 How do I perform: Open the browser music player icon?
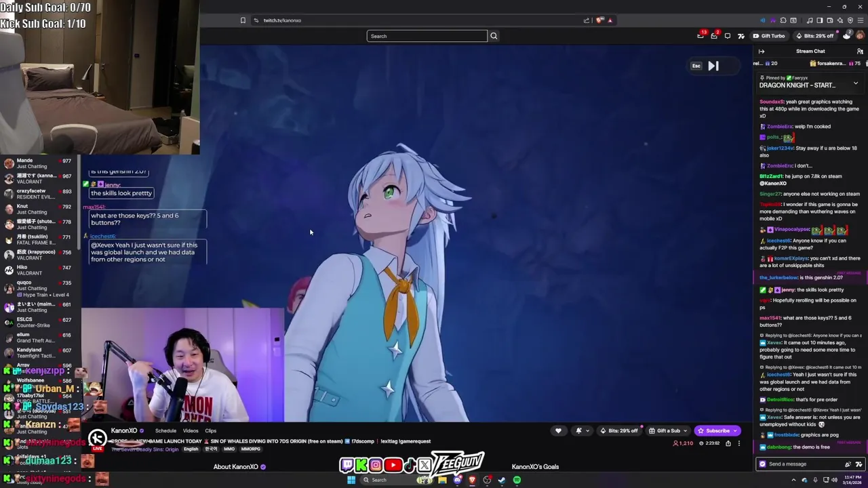809,20
